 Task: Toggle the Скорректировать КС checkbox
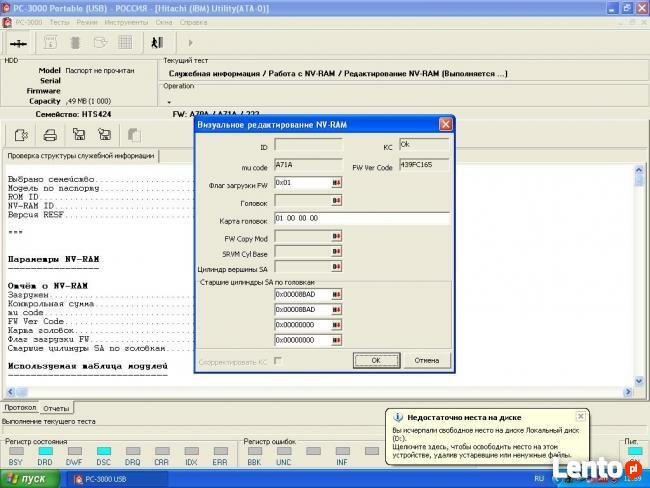tap(278, 360)
